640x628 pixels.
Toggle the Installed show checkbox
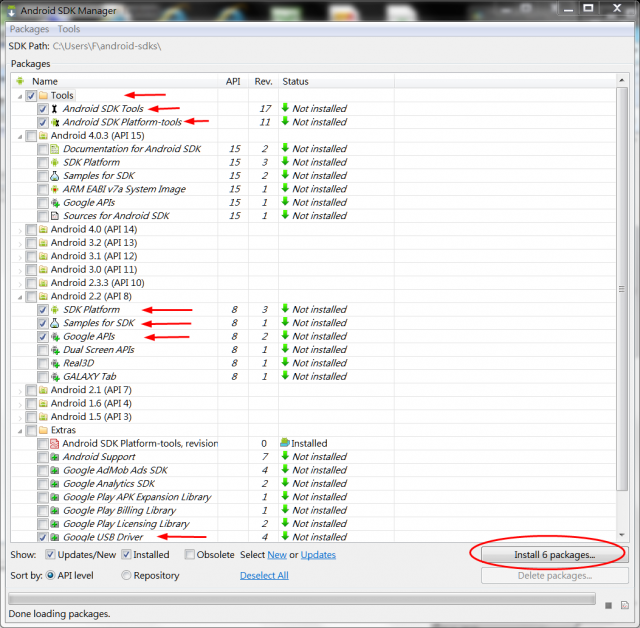(126, 555)
